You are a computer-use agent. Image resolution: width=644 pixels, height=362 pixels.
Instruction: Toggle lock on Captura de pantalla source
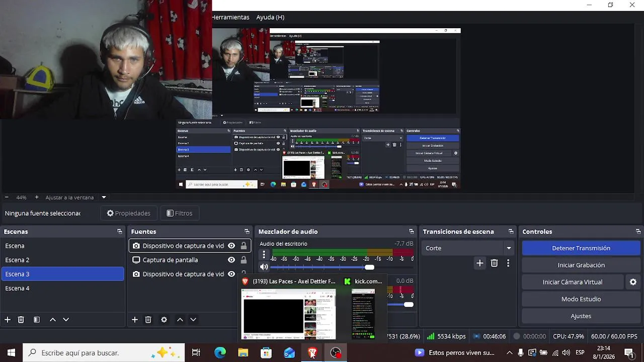pyautogui.click(x=244, y=260)
